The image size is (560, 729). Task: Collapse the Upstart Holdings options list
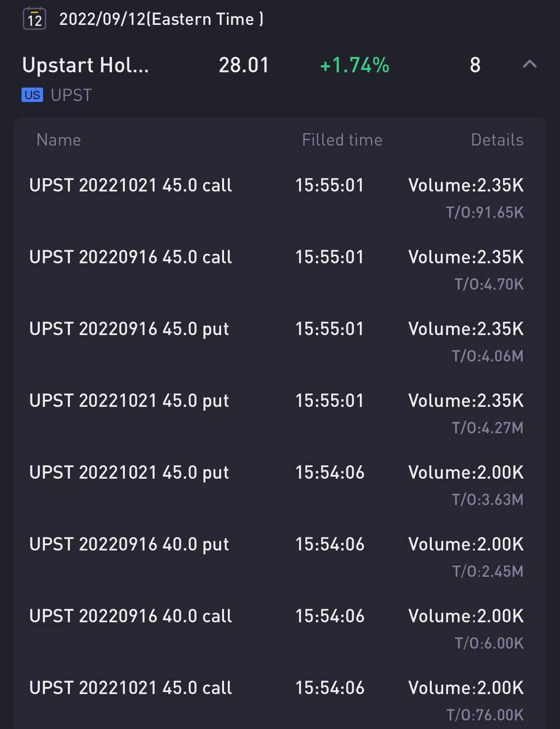[529, 64]
